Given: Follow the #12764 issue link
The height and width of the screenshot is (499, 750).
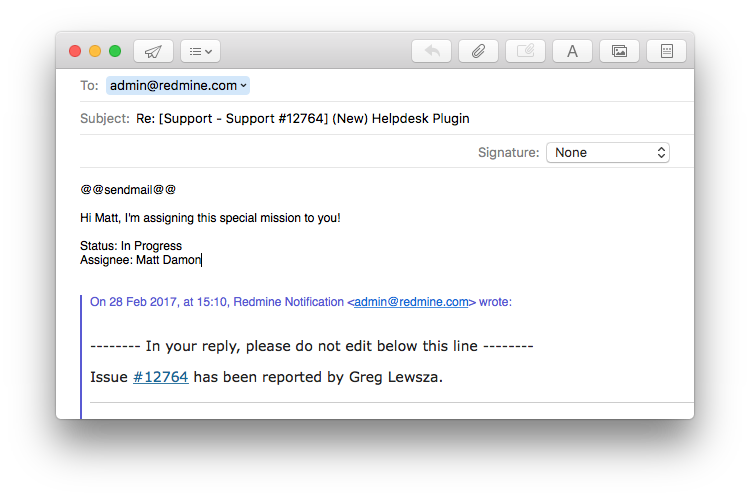Looking at the screenshot, I should click(x=160, y=377).
